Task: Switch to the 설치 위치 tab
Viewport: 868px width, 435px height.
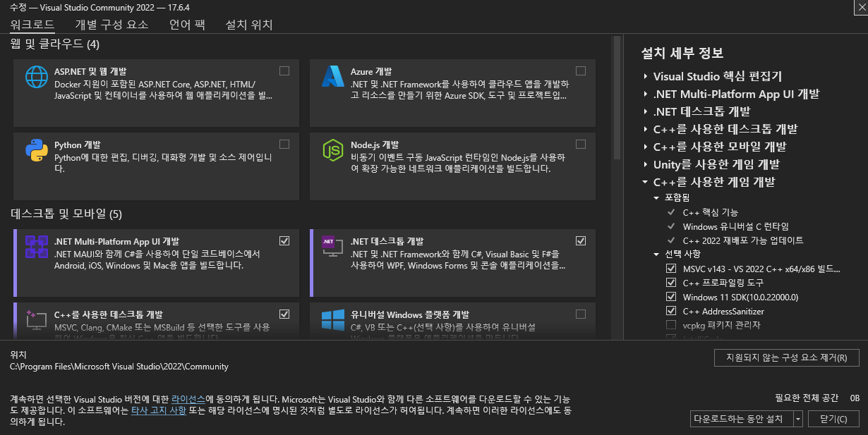Action: (248, 25)
